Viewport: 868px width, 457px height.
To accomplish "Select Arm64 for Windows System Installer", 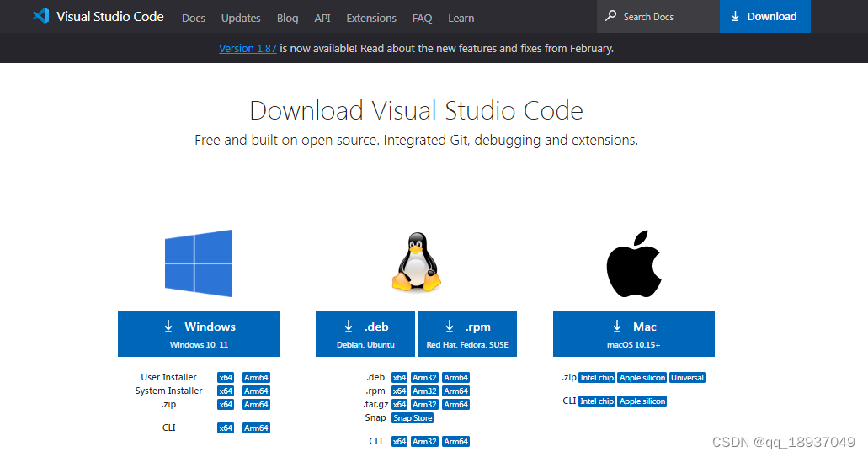I will pyautogui.click(x=256, y=391).
